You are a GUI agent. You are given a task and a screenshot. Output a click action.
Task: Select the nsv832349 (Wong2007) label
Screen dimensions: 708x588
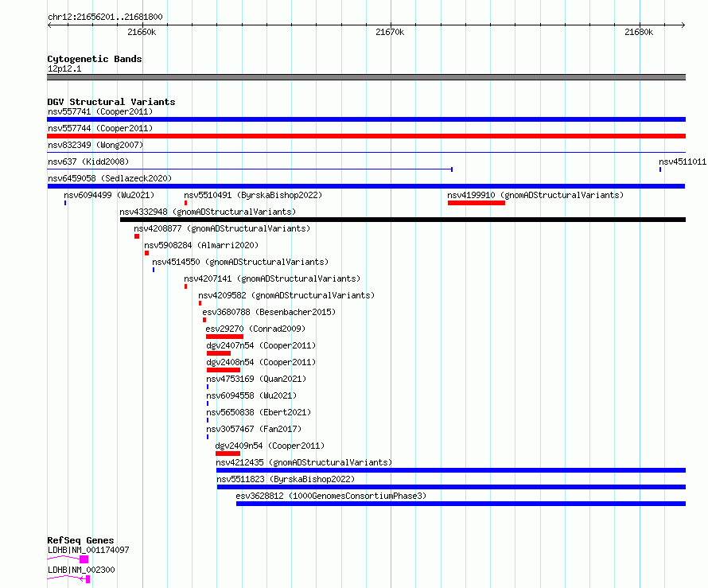(x=95, y=145)
